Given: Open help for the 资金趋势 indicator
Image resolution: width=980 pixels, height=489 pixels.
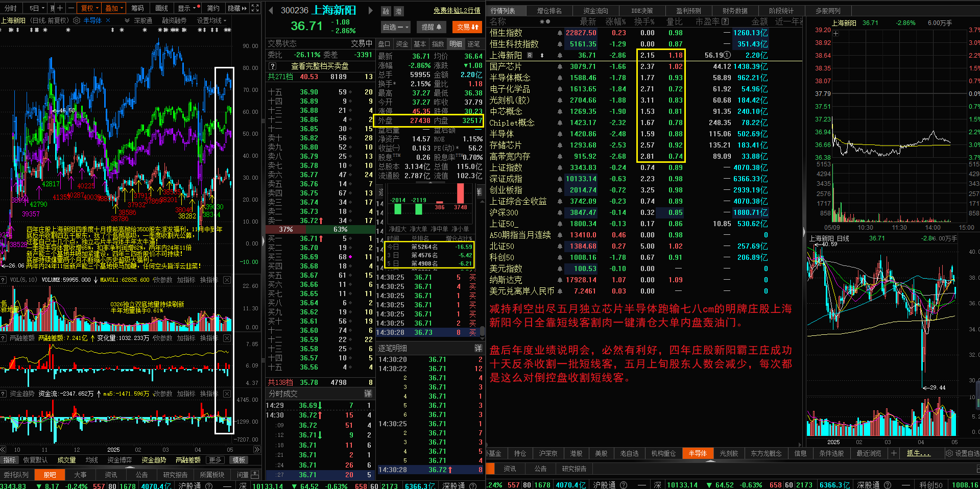Looking at the screenshot, I should [4, 394].
